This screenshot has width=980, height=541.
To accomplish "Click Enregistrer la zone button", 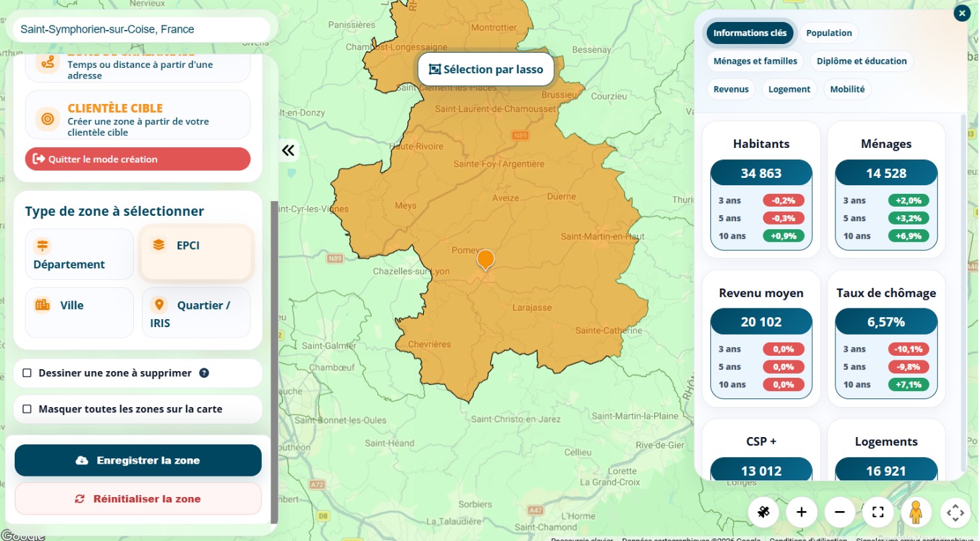I will 138,460.
